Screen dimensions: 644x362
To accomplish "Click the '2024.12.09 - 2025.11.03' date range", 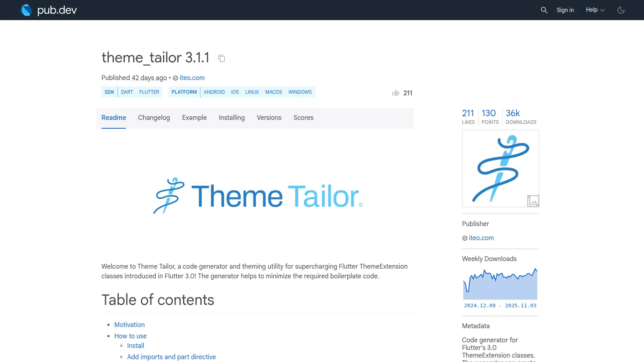I will (x=500, y=306).
